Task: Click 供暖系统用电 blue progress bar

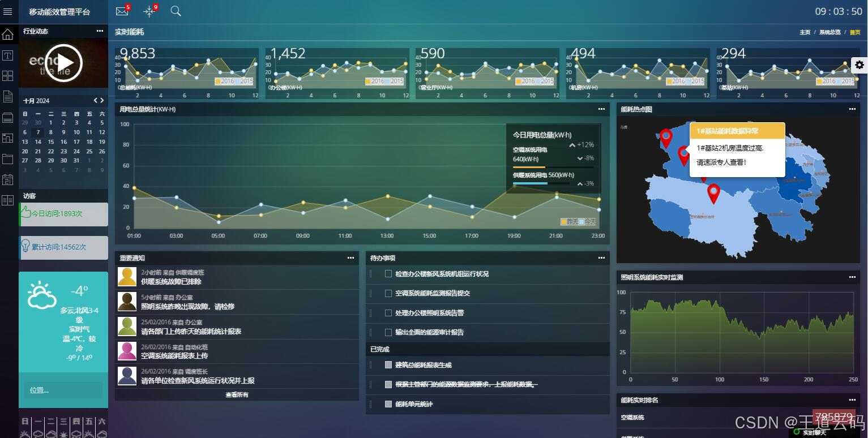Action: click(530, 183)
